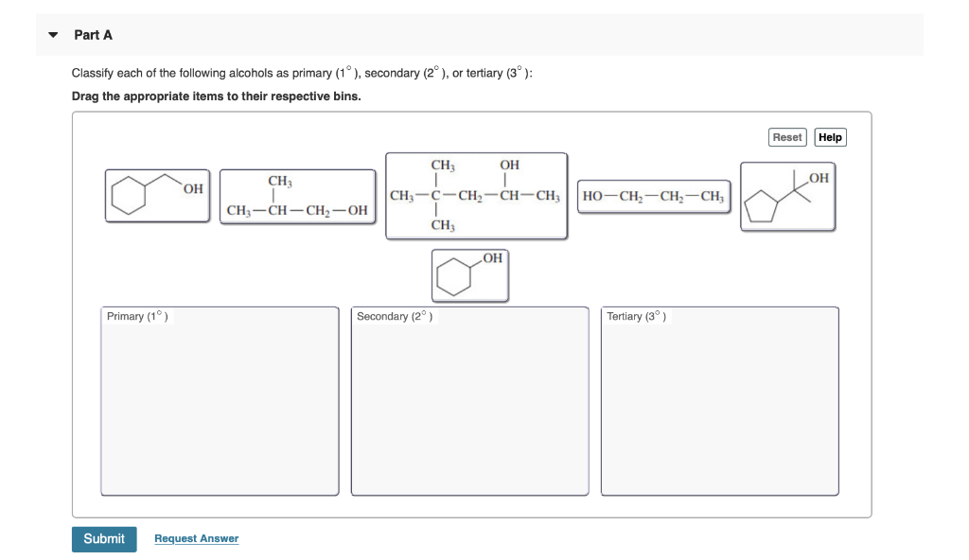Reset all dragged items
The width and height of the screenshot is (969, 560).
click(786, 137)
